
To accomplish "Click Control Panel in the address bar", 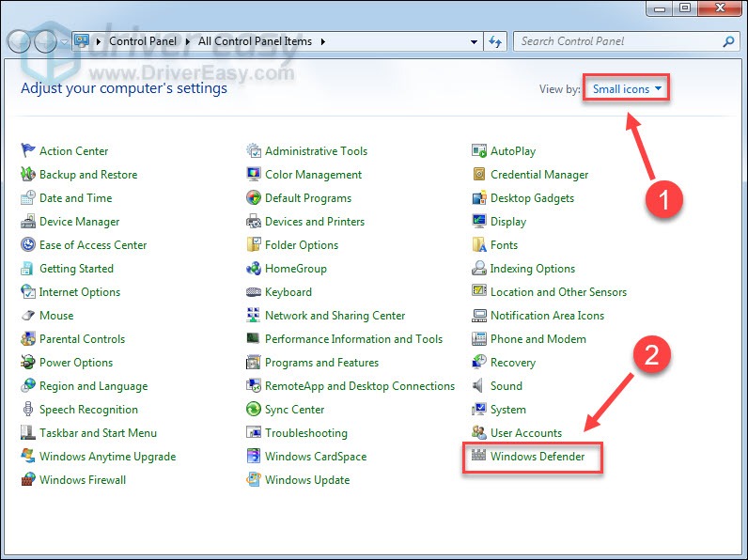I will 143,41.
